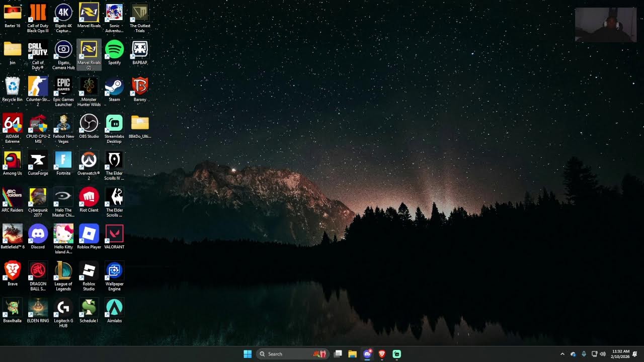Expand the hidden system tray icons
Image resolution: width=644 pixels, height=362 pixels.
562,354
